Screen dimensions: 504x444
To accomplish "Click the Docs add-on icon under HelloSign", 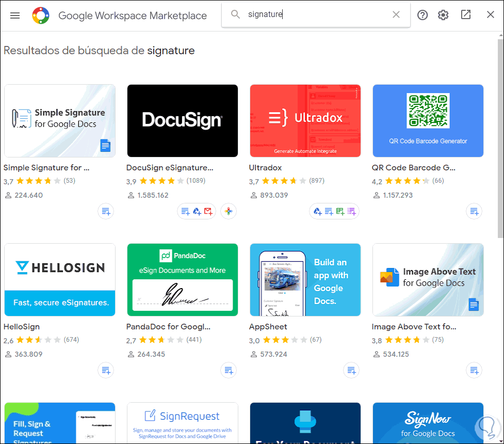I will (106, 370).
